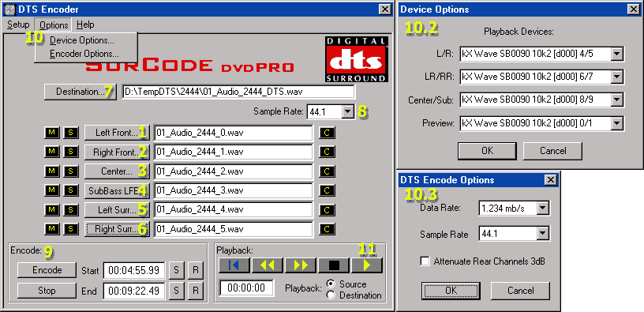
Task: Click the destination file path field
Action: point(238,92)
